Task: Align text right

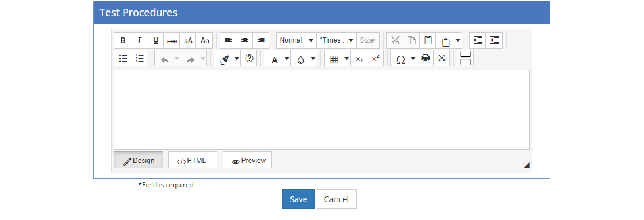Action: pos(261,41)
